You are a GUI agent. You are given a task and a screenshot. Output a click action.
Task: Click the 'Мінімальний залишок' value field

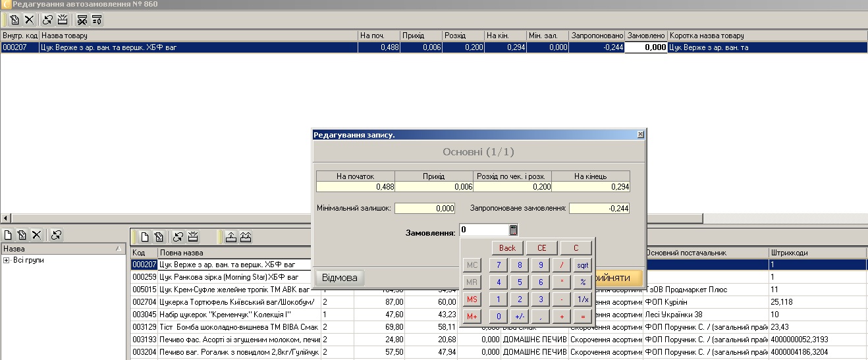[425, 208]
